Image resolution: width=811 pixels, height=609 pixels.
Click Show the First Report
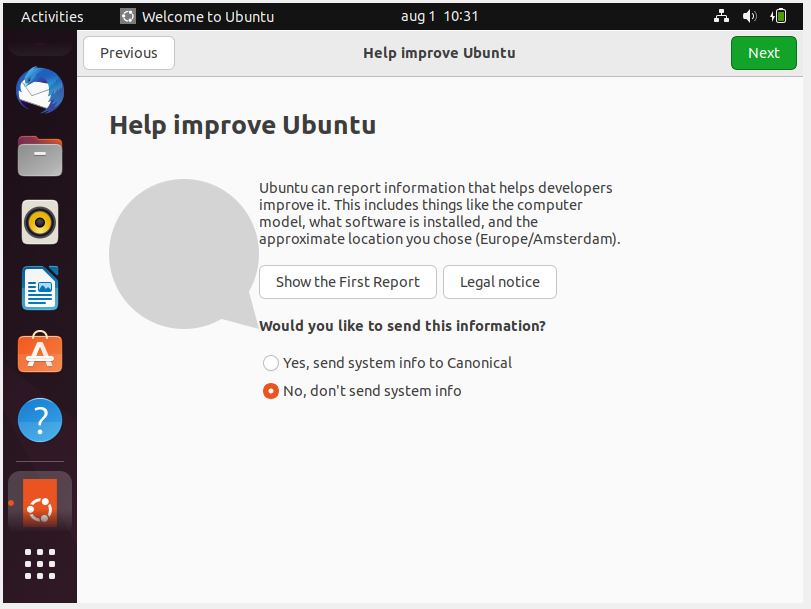(348, 282)
